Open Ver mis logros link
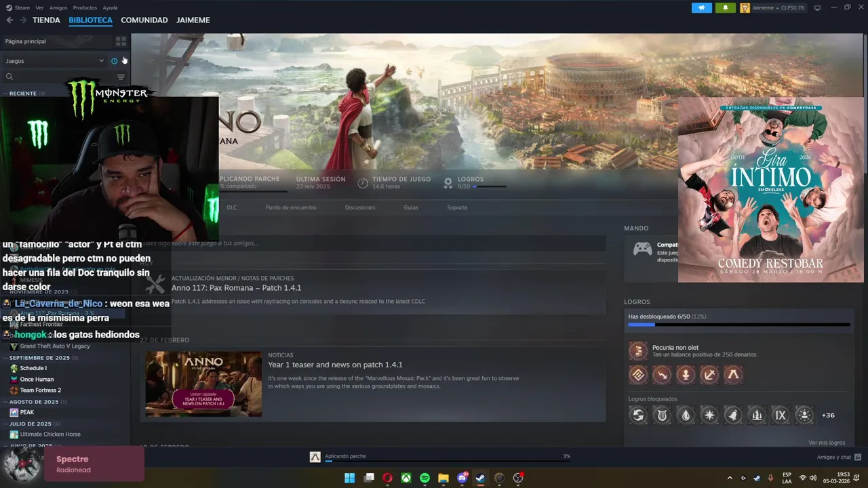This screenshot has width=868, height=488. (x=827, y=443)
